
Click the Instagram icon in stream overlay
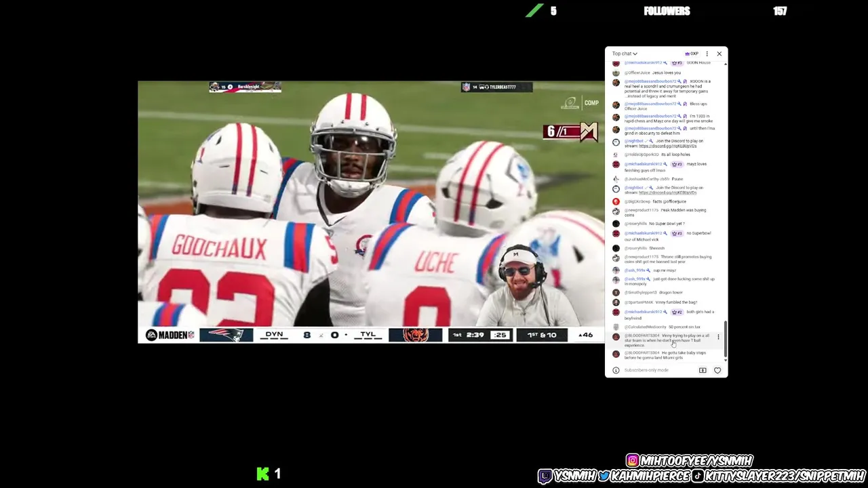click(x=633, y=461)
